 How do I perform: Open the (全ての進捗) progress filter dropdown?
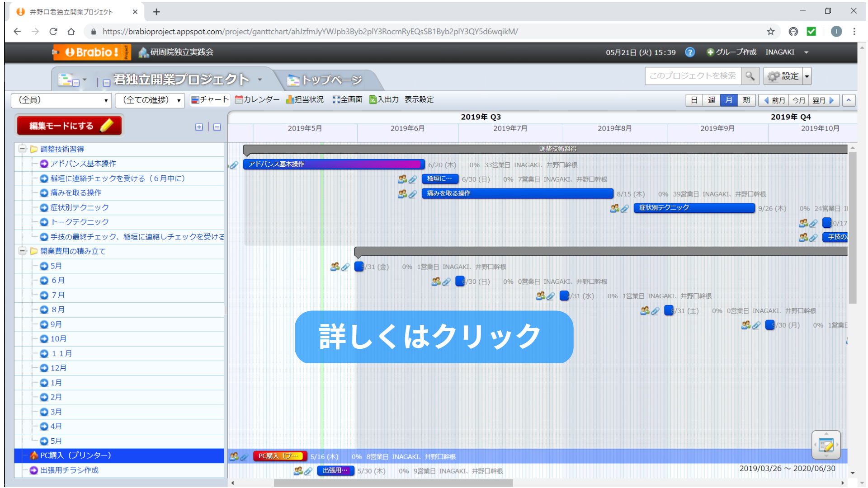click(x=150, y=100)
